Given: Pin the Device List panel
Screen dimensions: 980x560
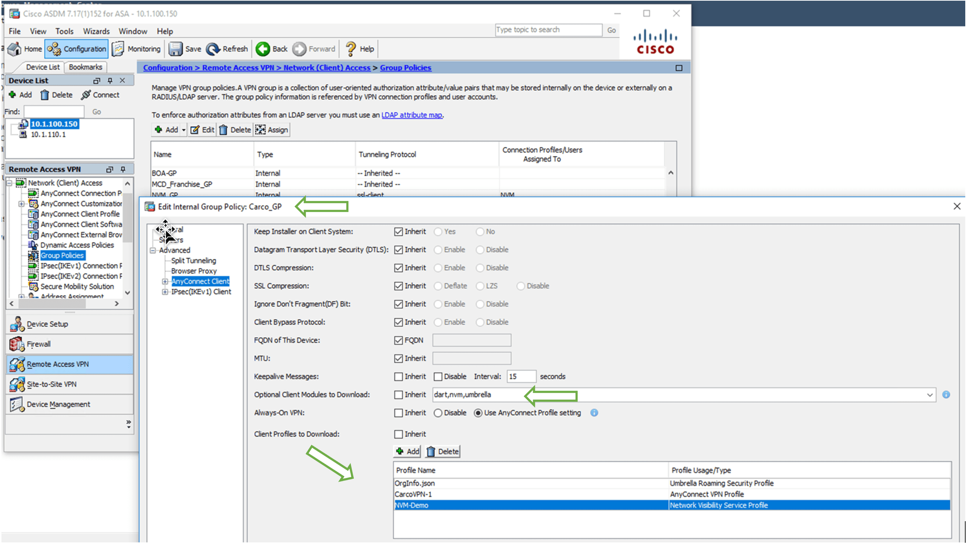Looking at the screenshot, I should point(110,81).
